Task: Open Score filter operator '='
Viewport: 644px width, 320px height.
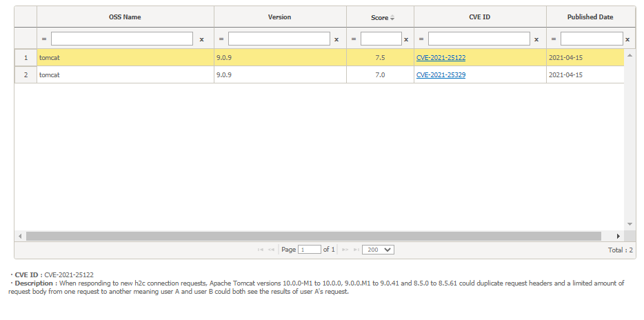Action: pyautogui.click(x=354, y=39)
